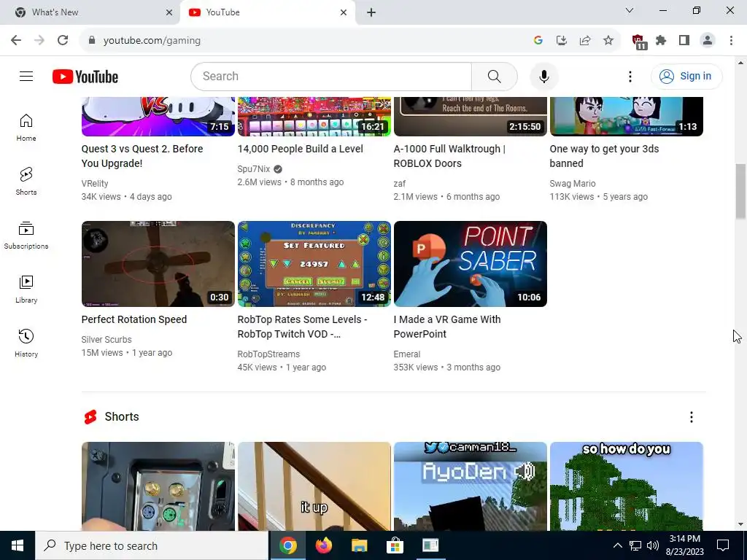Click the Windows taskbar search box
The image size is (747, 560).
click(x=152, y=545)
